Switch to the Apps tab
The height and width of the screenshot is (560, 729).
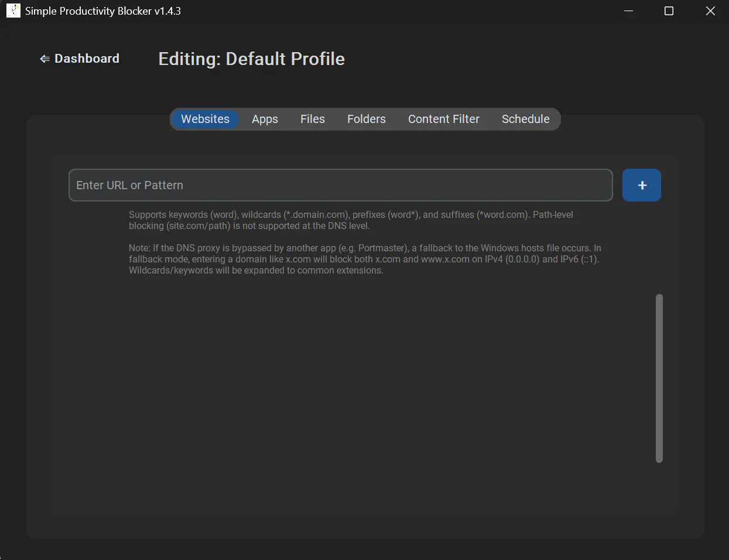coord(265,119)
